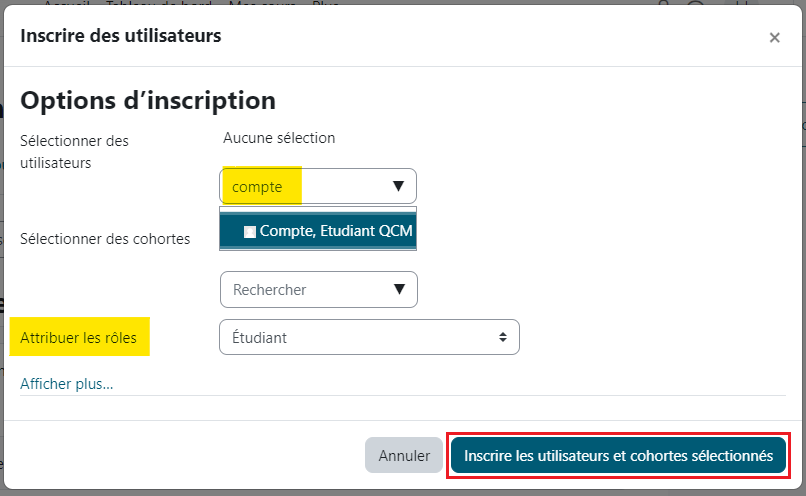Click the dialog title 'Inscrire des utilisateurs'
Viewport: 806px width, 496px height.
pyautogui.click(x=121, y=36)
